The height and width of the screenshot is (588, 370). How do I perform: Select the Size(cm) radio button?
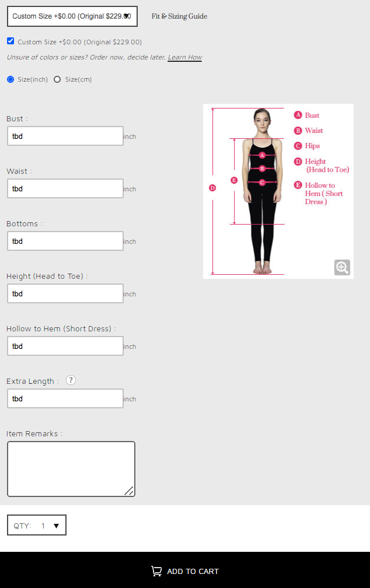point(57,79)
